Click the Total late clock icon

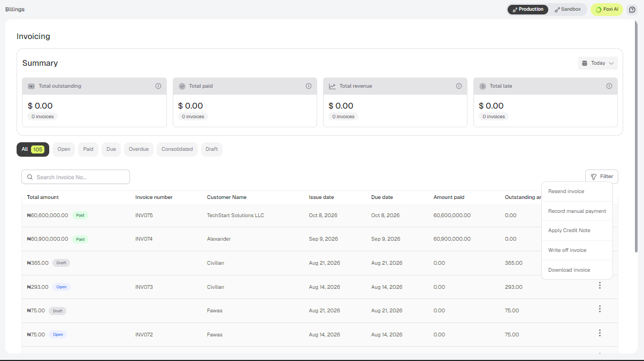pyautogui.click(x=482, y=86)
